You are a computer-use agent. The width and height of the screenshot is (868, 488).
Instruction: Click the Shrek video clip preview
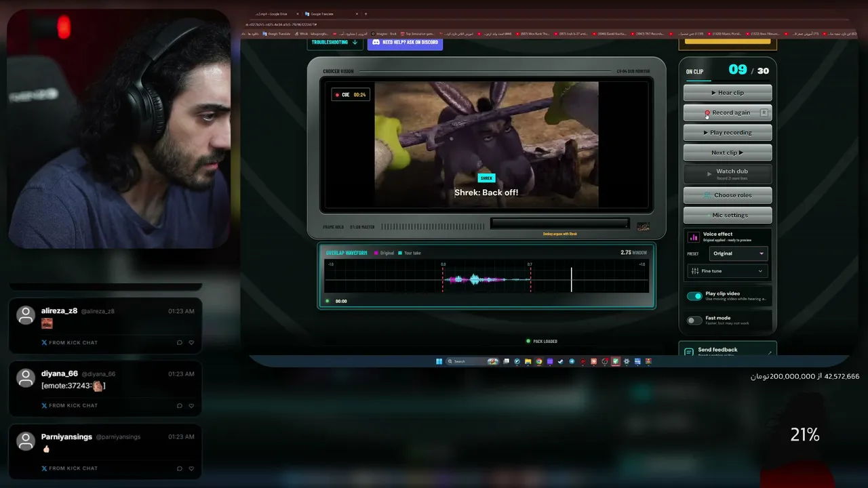coord(486,144)
